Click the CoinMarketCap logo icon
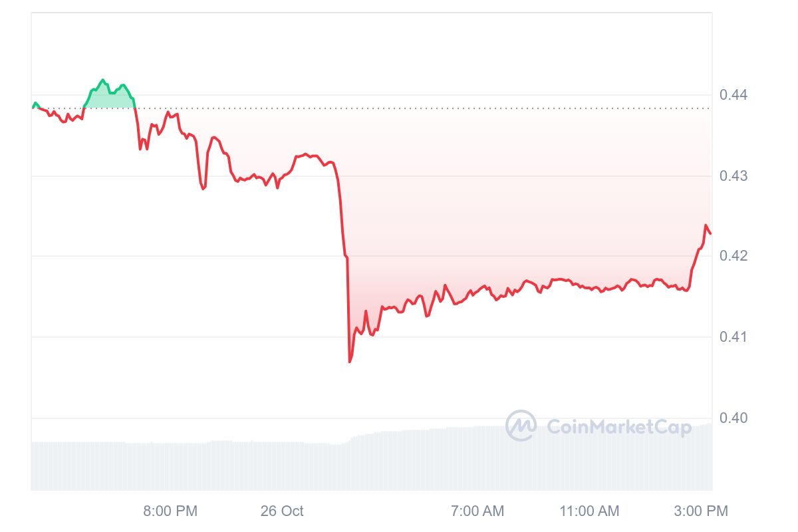798x532 pixels. (521, 426)
